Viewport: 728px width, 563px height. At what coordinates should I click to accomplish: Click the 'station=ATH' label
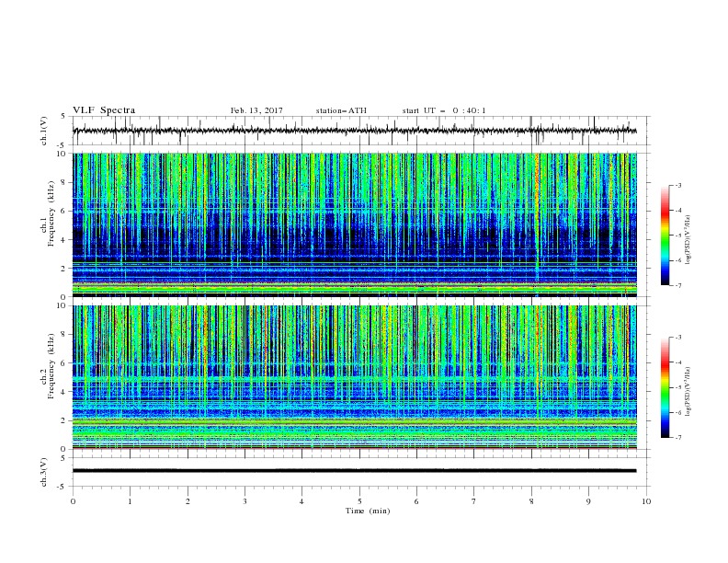(341, 110)
